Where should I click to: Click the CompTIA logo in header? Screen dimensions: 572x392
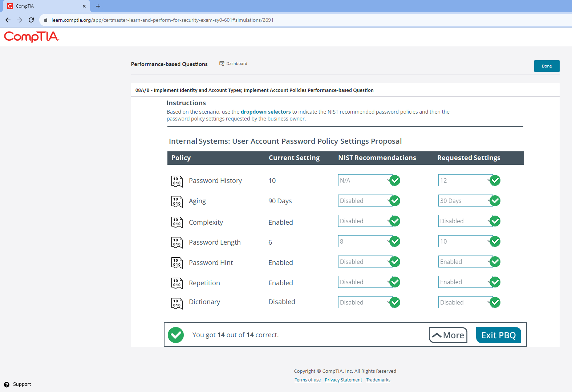[32, 37]
